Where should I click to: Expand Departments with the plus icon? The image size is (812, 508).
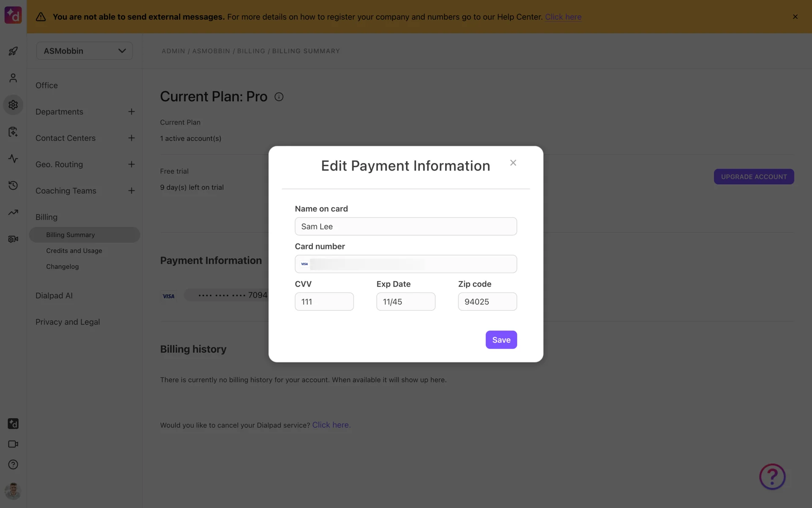132,112
